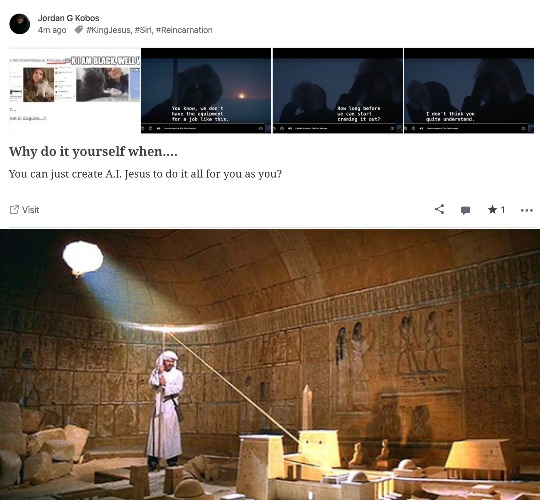
Task: Click post description about A.I. Jesus
Action: 145,174
